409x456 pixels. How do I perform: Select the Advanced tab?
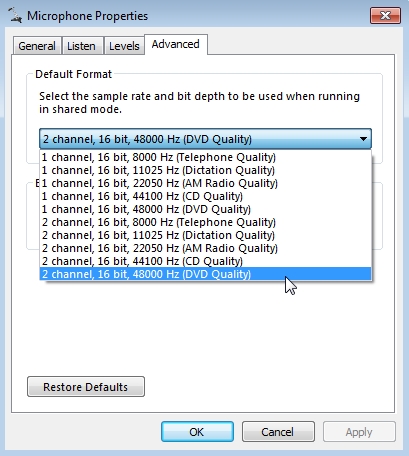[176, 44]
